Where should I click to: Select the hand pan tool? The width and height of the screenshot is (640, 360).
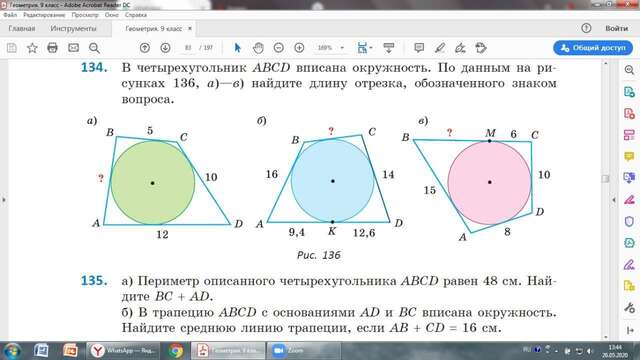[x=258, y=48]
